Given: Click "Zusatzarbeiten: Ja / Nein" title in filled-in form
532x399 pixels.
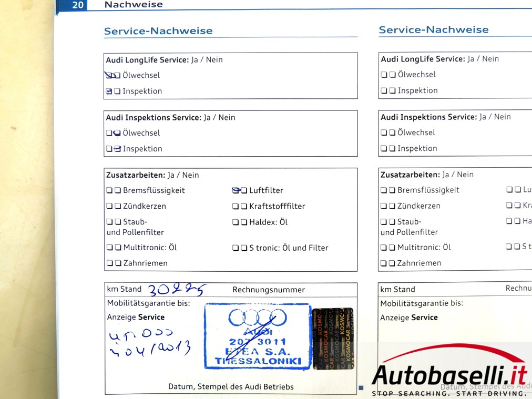Looking at the screenshot, I should 152,175.
